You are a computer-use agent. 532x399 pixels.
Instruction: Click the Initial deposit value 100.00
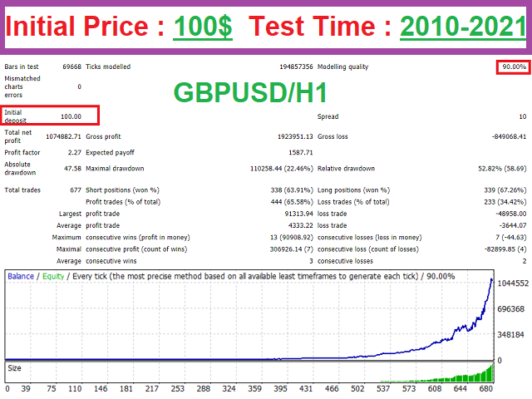coord(71,116)
